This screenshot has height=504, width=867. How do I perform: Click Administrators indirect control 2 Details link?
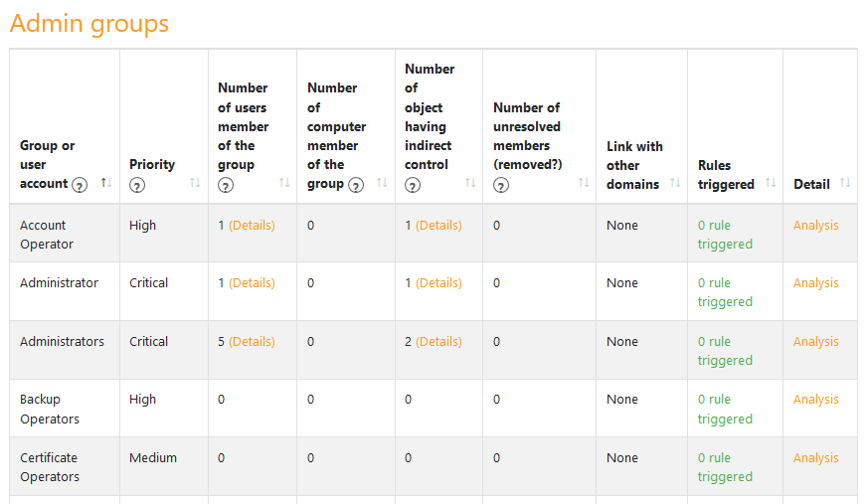tap(439, 342)
